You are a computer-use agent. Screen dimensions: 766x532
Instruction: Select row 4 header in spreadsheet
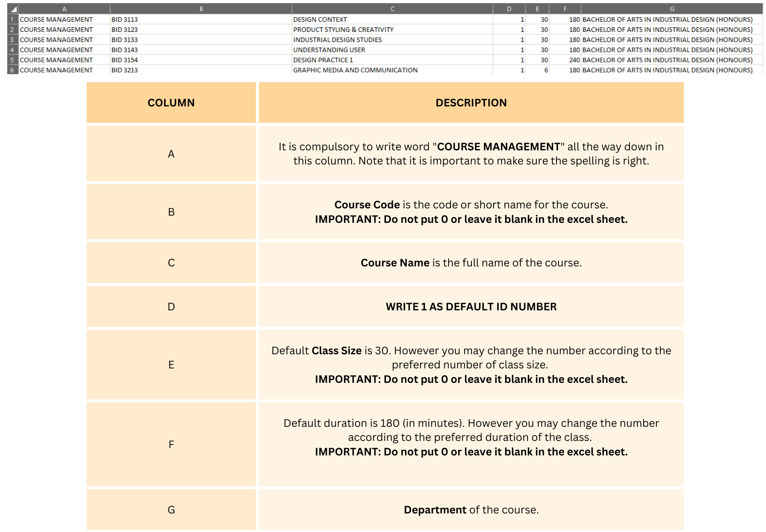(12, 50)
